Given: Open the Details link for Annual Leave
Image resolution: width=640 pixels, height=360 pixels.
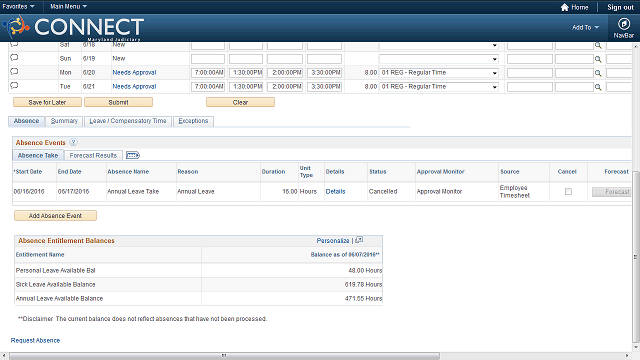Looking at the screenshot, I should coord(336,191).
